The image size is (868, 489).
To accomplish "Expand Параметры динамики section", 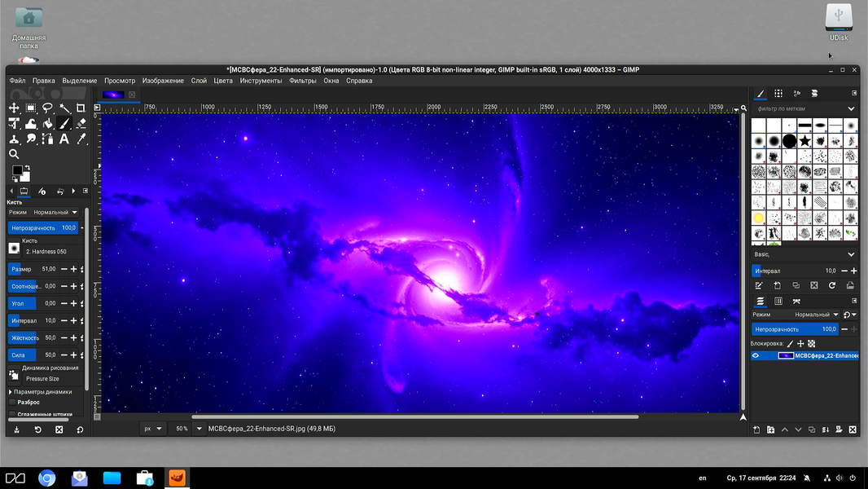I will point(10,392).
